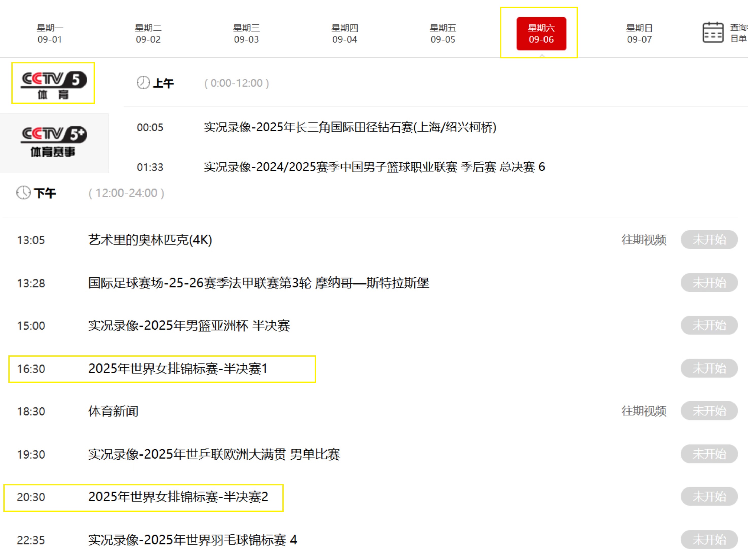Viewport: 748px width, 560px height.
Task: Select program 实况录像-2025年男篮亚洲杯 半决赛
Action: tap(189, 325)
